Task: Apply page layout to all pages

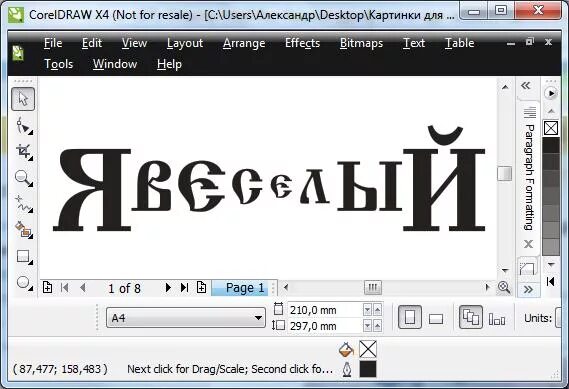Action: pos(471,317)
